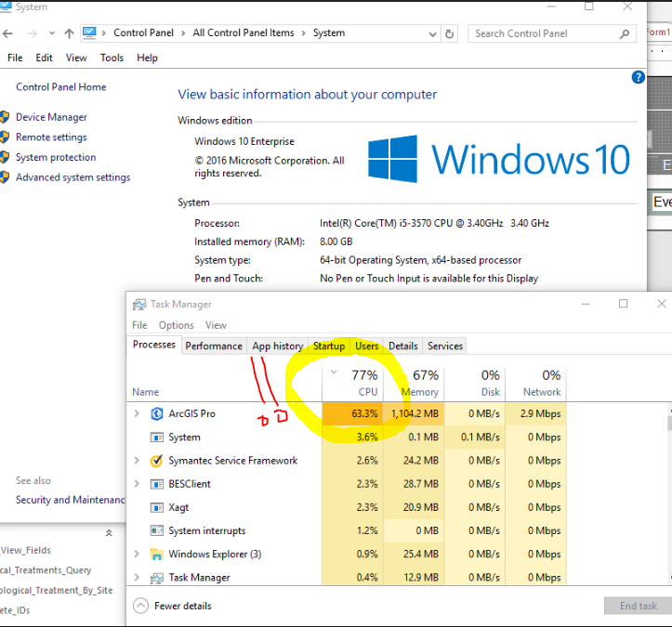Sort processes by Memory column header
This screenshot has width=672, height=627.
(x=414, y=383)
